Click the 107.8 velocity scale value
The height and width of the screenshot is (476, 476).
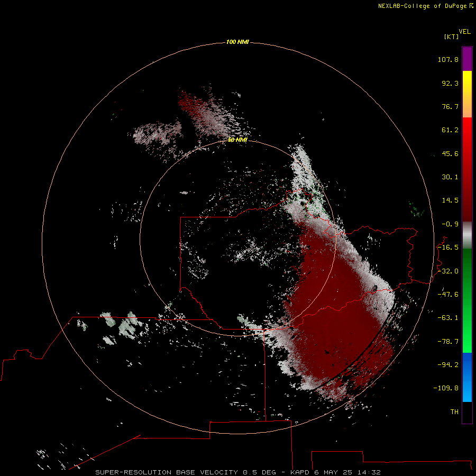(448, 59)
